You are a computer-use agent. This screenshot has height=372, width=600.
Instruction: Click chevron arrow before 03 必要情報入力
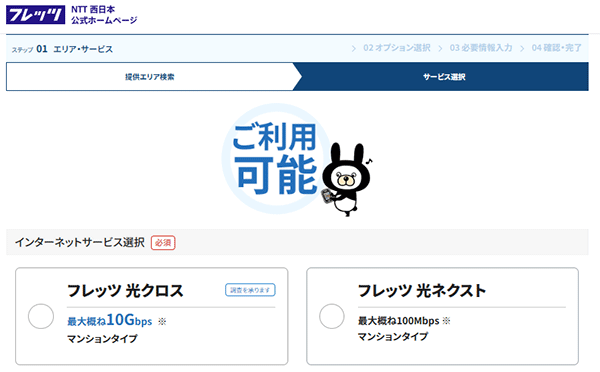[440, 49]
